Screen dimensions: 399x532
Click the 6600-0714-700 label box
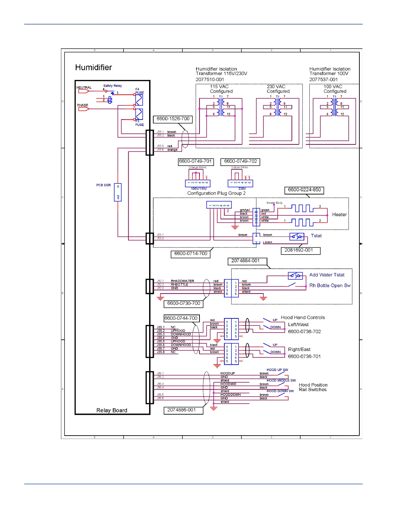pyautogui.click(x=191, y=254)
